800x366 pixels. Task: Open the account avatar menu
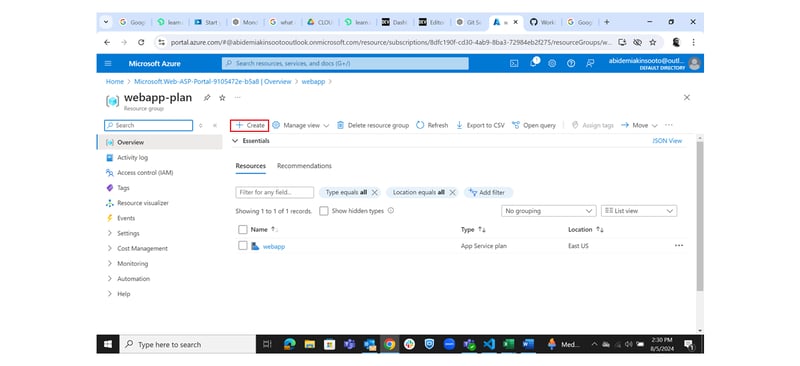(x=694, y=63)
